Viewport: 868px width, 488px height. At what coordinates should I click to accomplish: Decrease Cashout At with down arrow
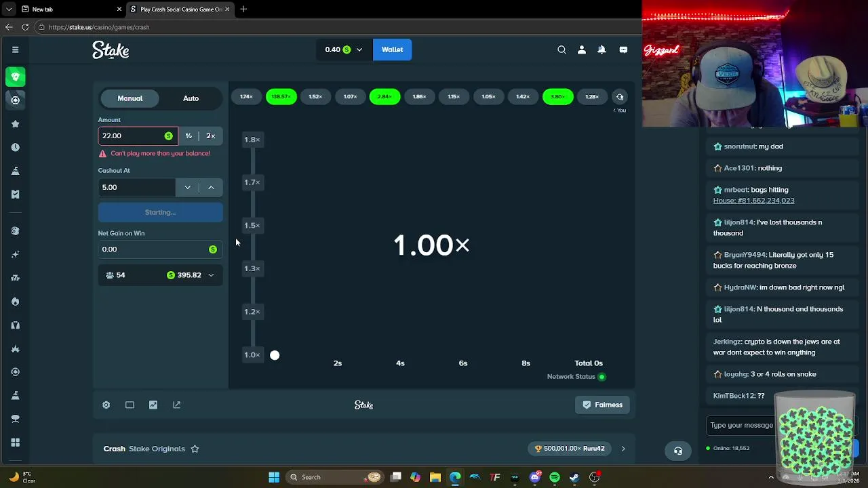point(188,187)
